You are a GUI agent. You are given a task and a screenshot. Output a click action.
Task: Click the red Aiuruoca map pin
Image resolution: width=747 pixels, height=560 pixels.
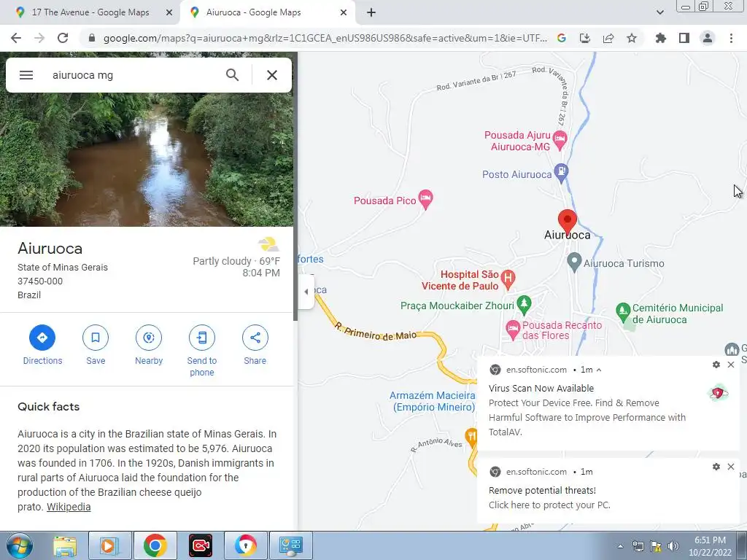tap(567, 221)
